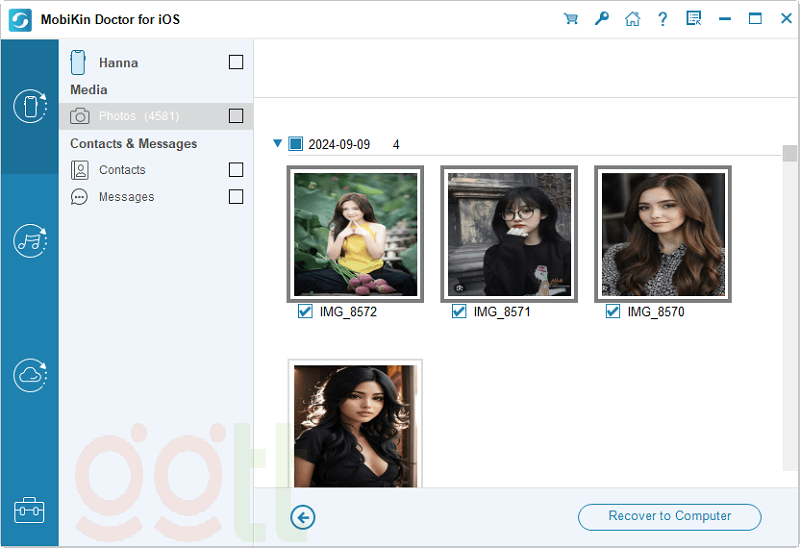The width and height of the screenshot is (800, 548).
Task: Click the shopping cart icon in title bar
Action: (x=571, y=19)
